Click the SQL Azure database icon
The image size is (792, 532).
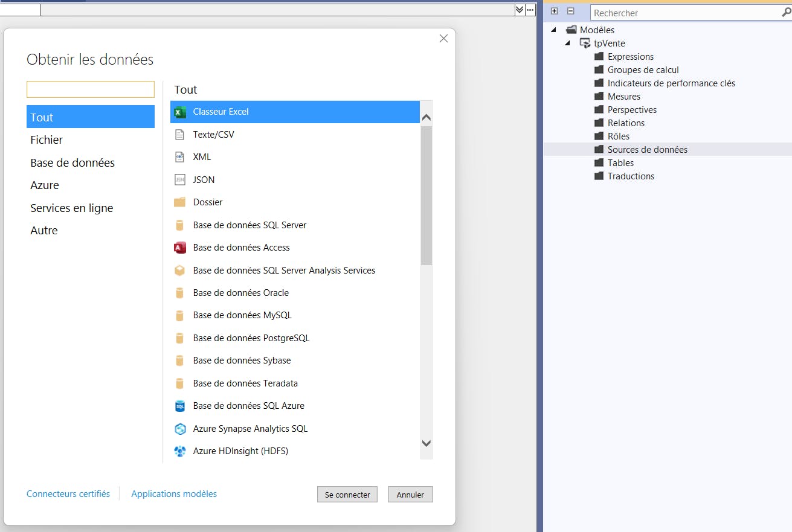point(179,406)
